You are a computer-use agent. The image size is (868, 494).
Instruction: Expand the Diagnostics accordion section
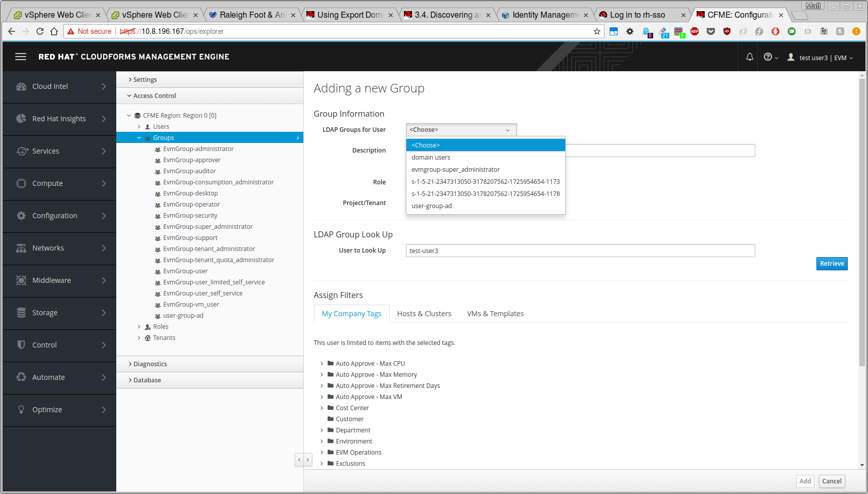[150, 364]
